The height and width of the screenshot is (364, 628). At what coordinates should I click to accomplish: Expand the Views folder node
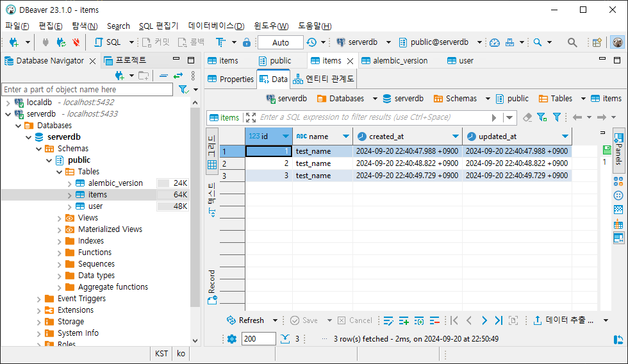pos(59,219)
